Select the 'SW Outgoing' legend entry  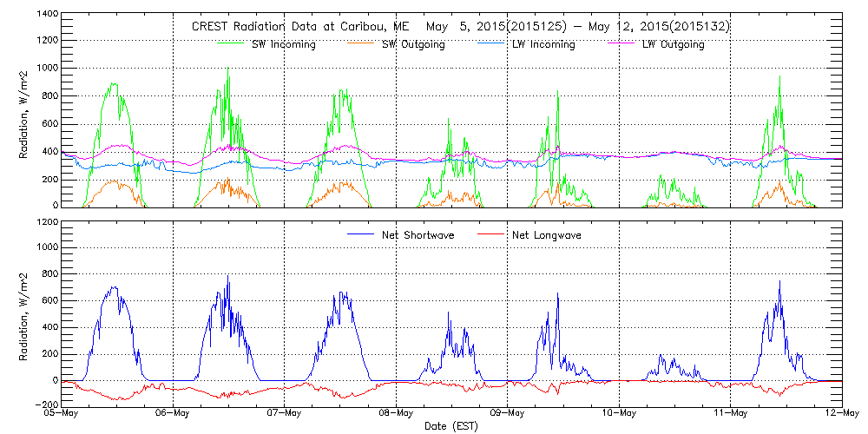point(413,44)
